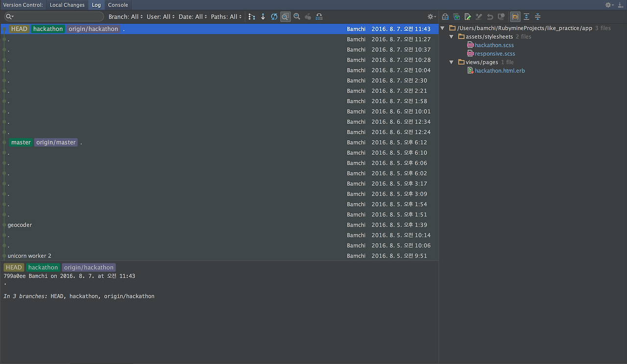627x364 pixels.
Task: Select the commit dated 2016. 8. 6. 오전 10:01
Action: pos(219,111)
